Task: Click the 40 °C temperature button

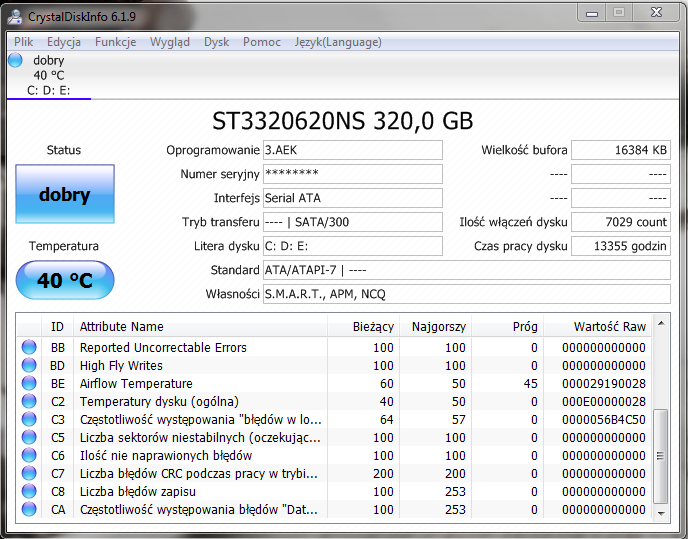Action: pyautogui.click(x=65, y=281)
